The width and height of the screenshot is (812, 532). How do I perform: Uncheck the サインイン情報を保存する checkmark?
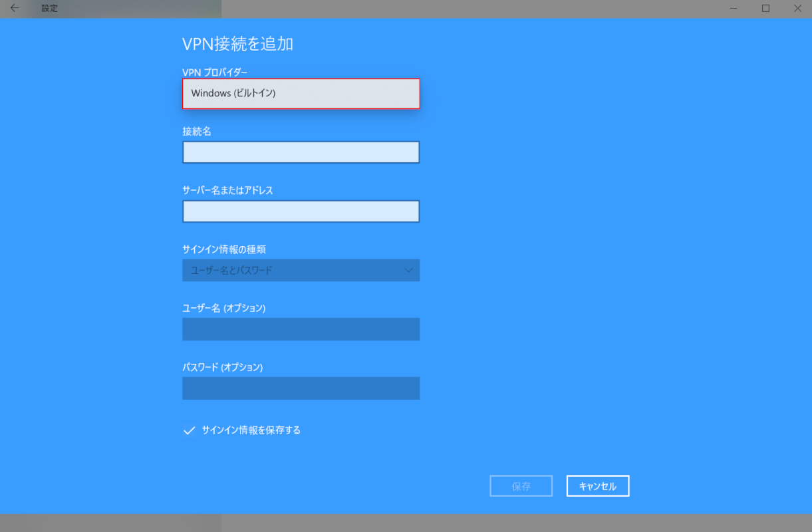point(188,430)
